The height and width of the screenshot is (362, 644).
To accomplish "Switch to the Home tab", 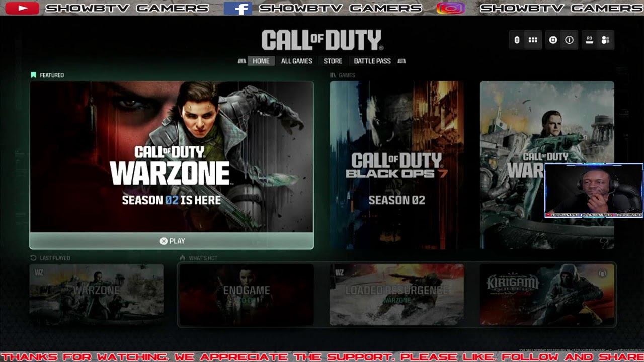I will [261, 61].
